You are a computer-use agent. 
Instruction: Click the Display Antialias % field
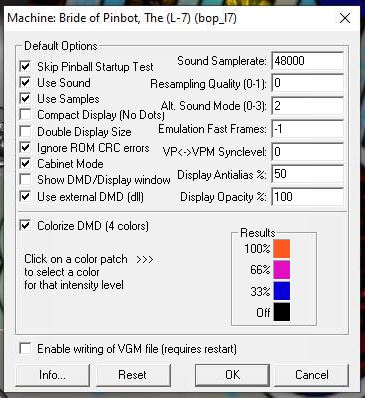[x=308, y=174]
